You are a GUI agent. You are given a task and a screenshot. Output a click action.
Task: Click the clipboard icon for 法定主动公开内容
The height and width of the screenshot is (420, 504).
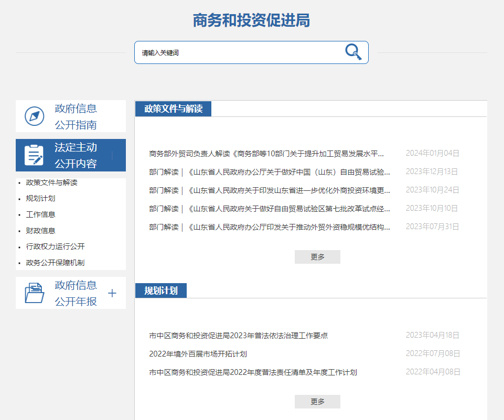(x=34, y=155)
